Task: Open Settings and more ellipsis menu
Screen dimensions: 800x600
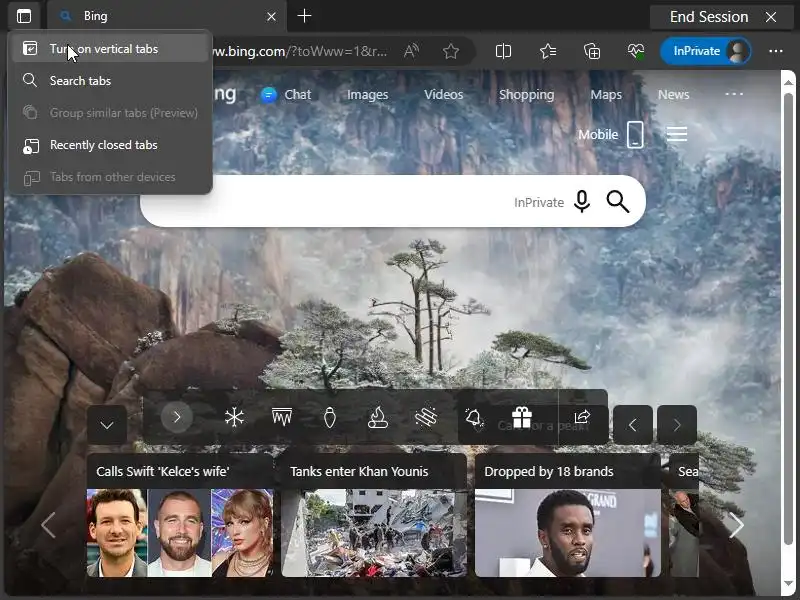Action: [x=776, y=51]
